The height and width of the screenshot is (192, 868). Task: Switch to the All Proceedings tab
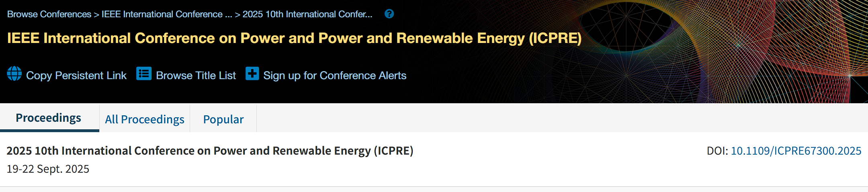[145, 119]
